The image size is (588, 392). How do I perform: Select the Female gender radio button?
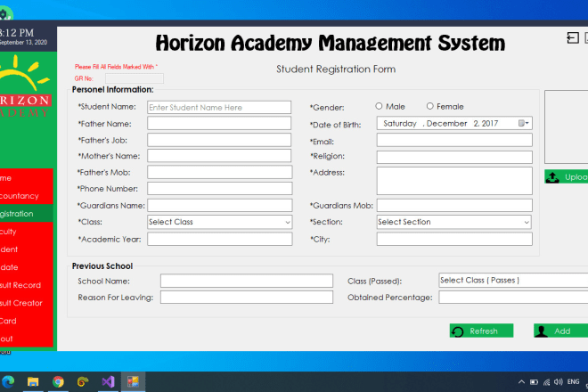click(x=429, y=107)
